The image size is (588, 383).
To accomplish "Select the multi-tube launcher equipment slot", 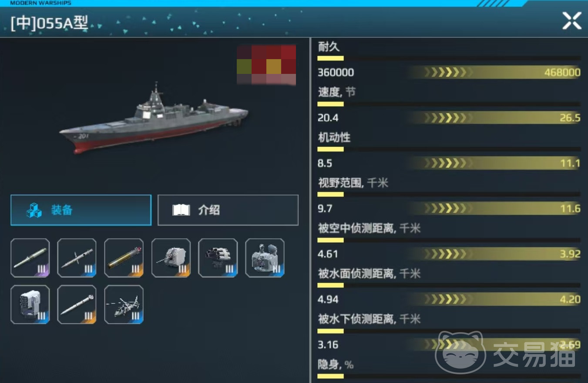I will coord(218,258).
